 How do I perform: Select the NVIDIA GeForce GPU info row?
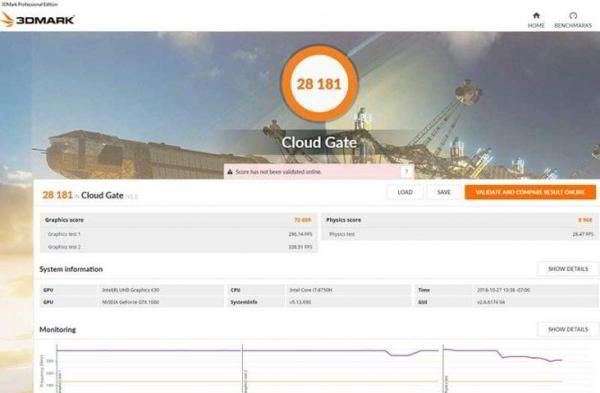pyautogui.click(x=132, y=302)
